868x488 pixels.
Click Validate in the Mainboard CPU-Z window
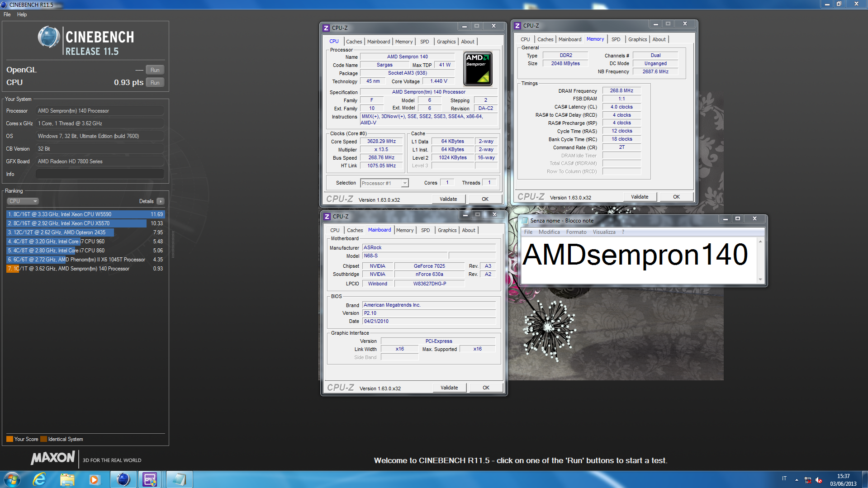coord(449,388)
